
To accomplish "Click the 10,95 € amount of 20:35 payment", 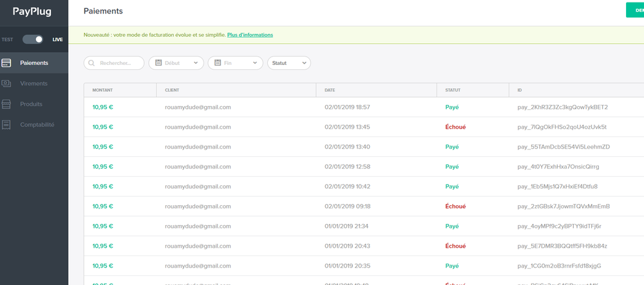I will pos(102,266).
